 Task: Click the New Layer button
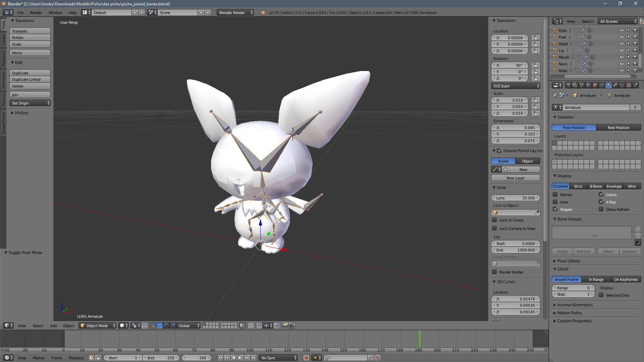(516, 178)
